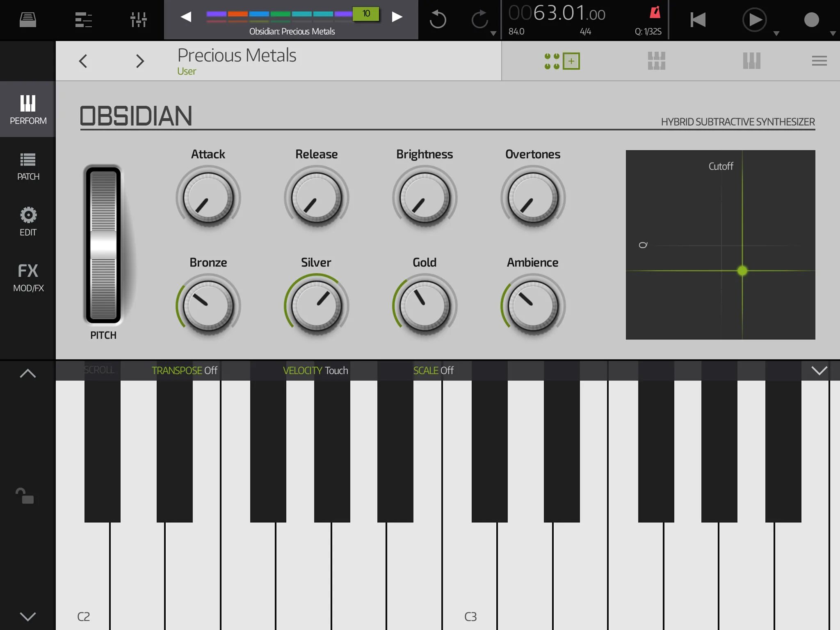This screenshot has height=630, width=840.
Task: Expand record button options arrow
Action: pos(833,34)
